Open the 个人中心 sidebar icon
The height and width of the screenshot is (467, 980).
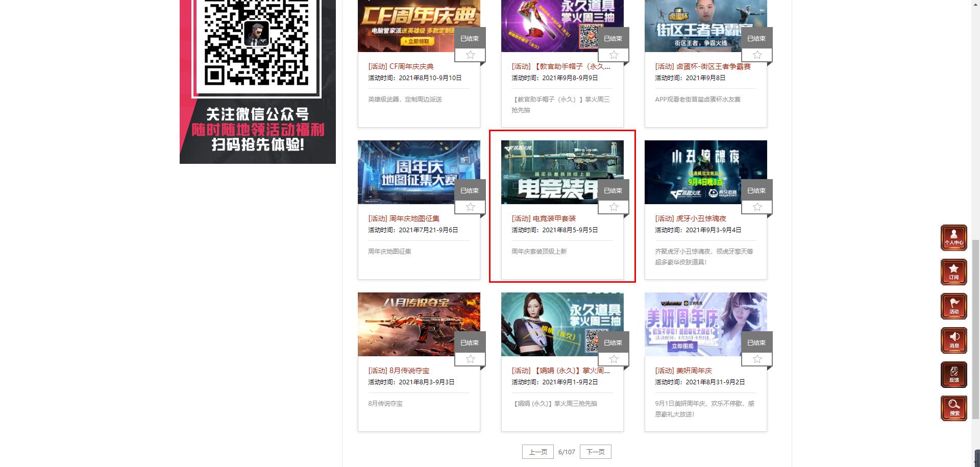click(953, 238)
